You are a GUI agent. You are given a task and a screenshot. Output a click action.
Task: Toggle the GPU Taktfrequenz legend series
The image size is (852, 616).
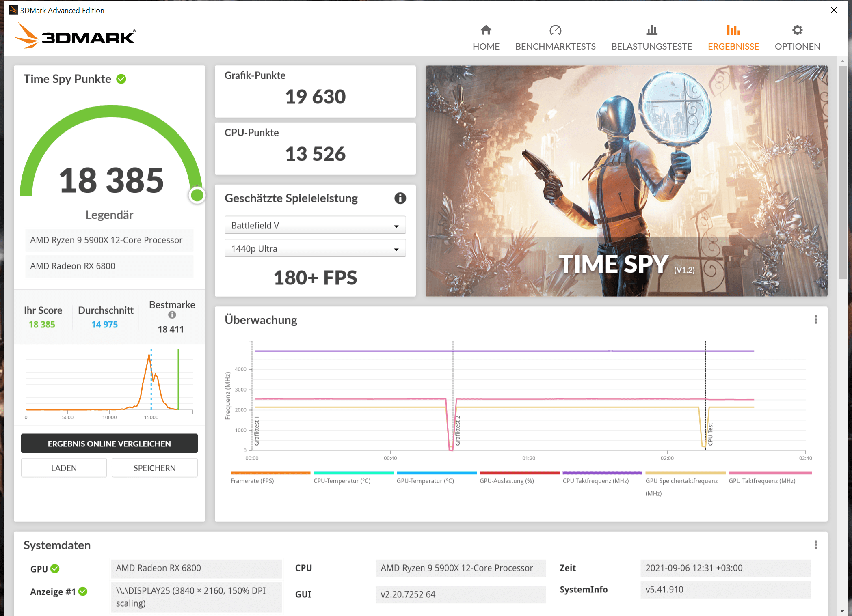tap(762, 481)
